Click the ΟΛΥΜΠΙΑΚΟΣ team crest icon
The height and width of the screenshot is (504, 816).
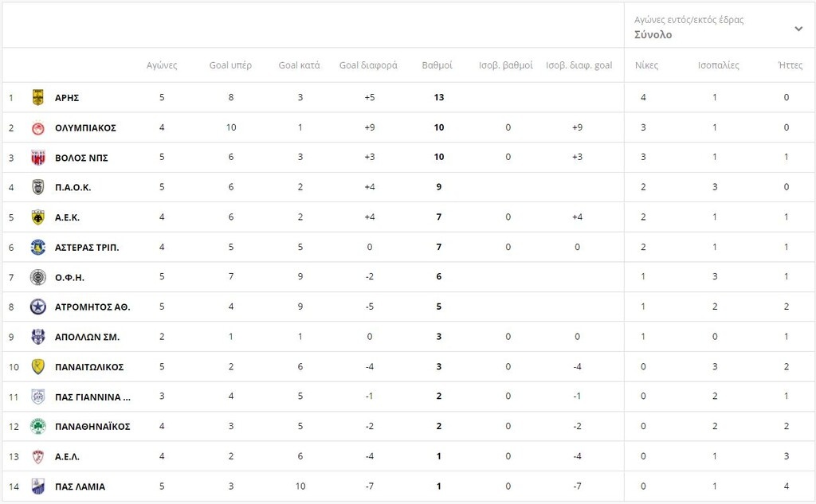pos(37,127)
